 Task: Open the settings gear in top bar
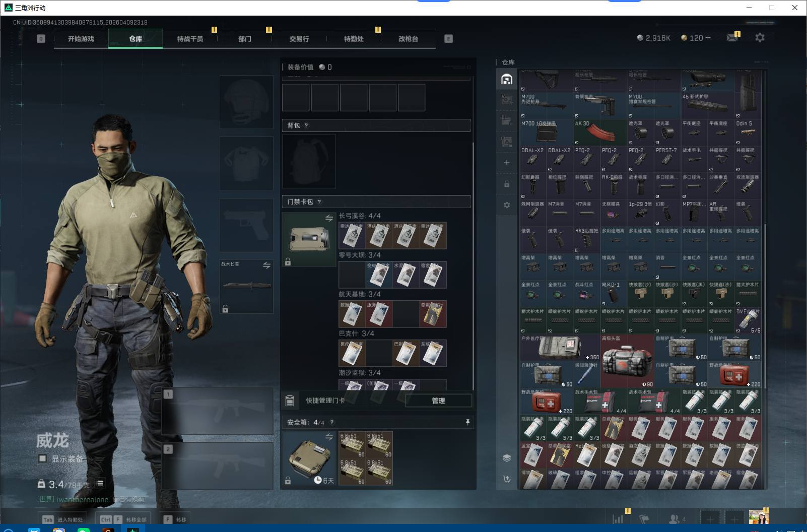760,38
